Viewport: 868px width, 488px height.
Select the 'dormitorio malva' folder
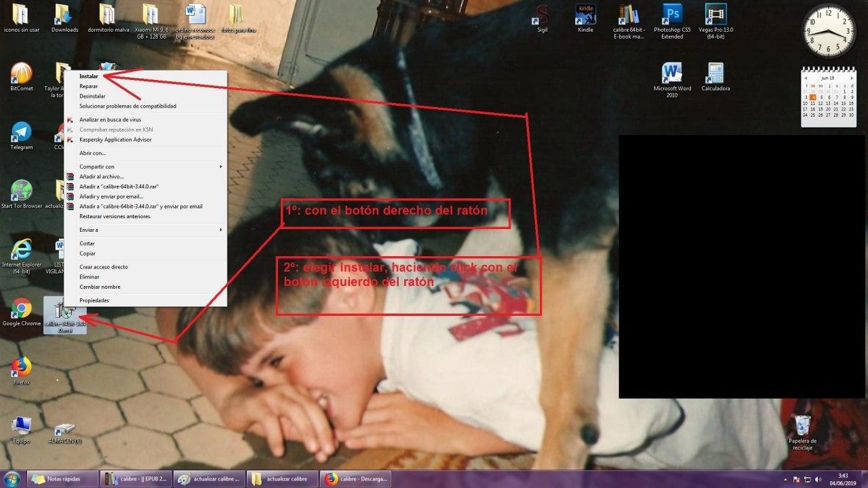pos(107,18)
